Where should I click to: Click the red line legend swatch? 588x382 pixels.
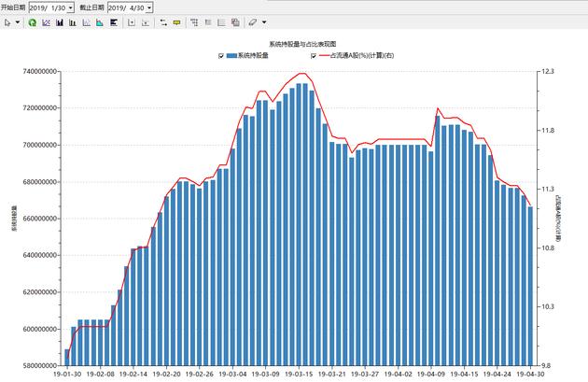[x=324, y=55]
